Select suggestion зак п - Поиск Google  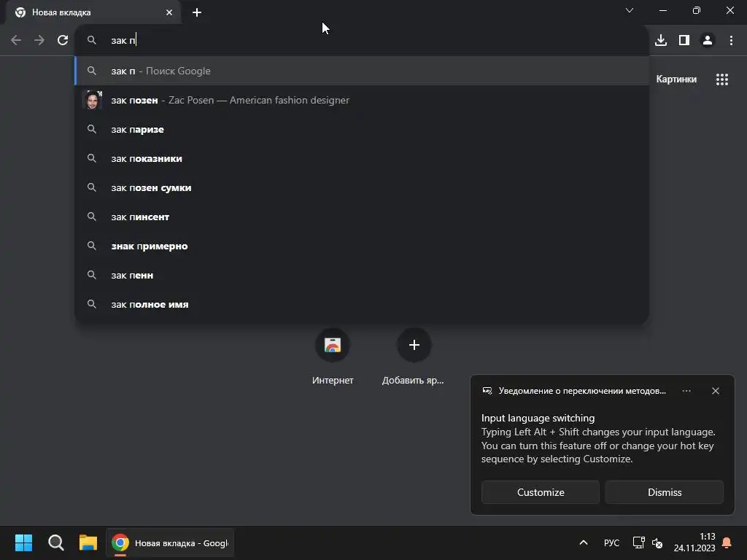pos(362,71)
